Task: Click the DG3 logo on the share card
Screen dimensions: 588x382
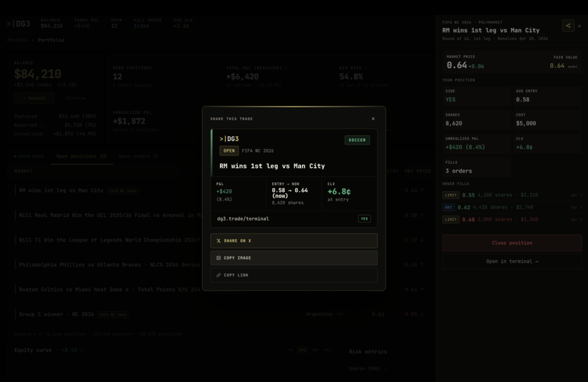Action: 229,139
